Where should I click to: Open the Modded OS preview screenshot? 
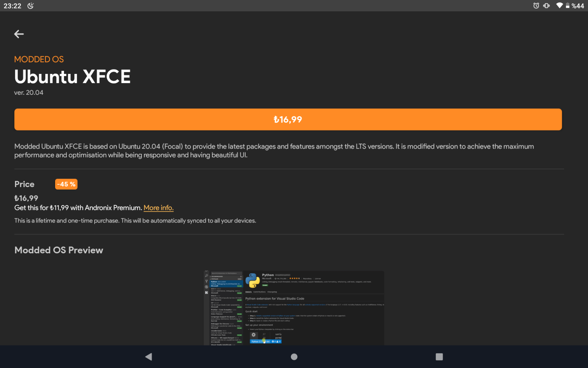[294, 308]
